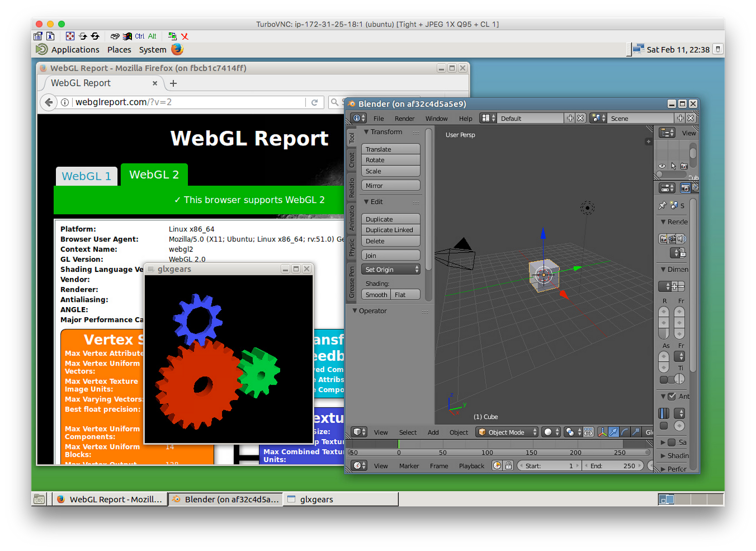756x551 pixels.
Task: Select scale manipulator icon
Action: point(636,432)
